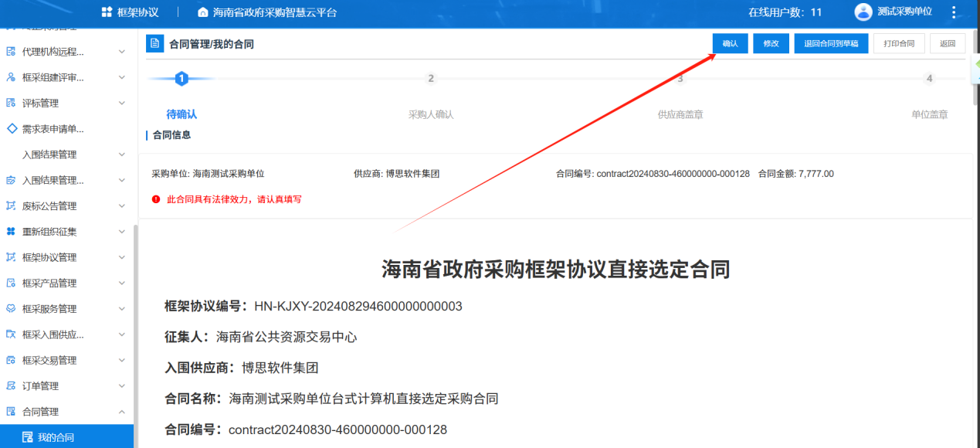Expand the 框采入围供应 chevron
The image size is (980, 448).
coord(121,334)
